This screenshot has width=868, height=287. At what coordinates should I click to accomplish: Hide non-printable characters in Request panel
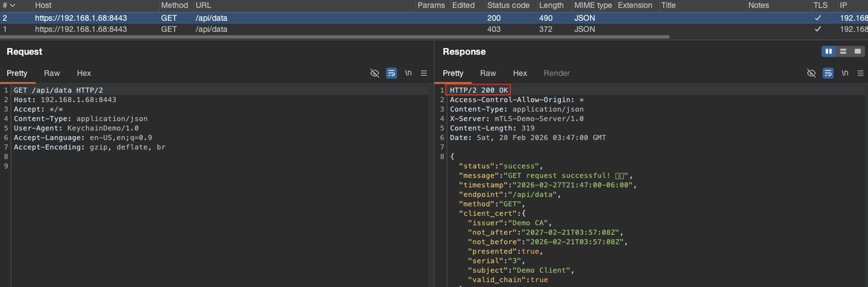click(374, 73)
